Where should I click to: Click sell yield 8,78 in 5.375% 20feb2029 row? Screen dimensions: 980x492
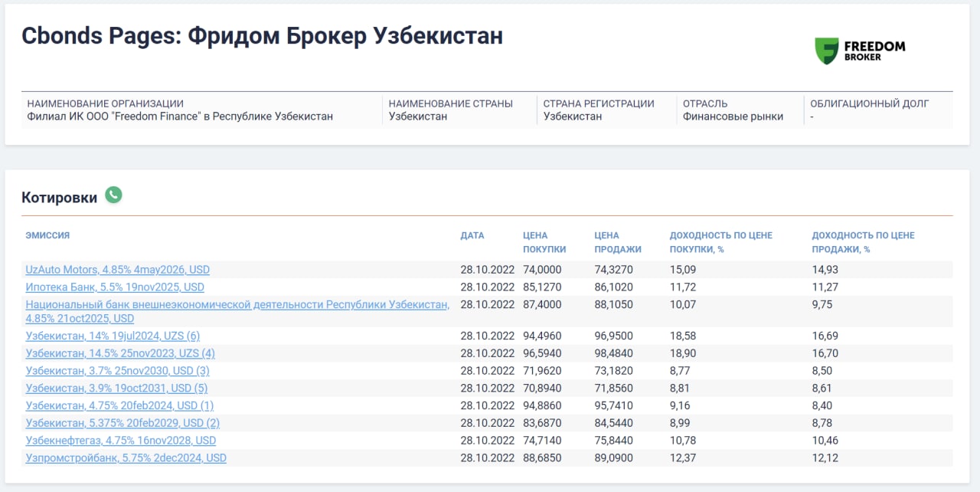[822, 423]
